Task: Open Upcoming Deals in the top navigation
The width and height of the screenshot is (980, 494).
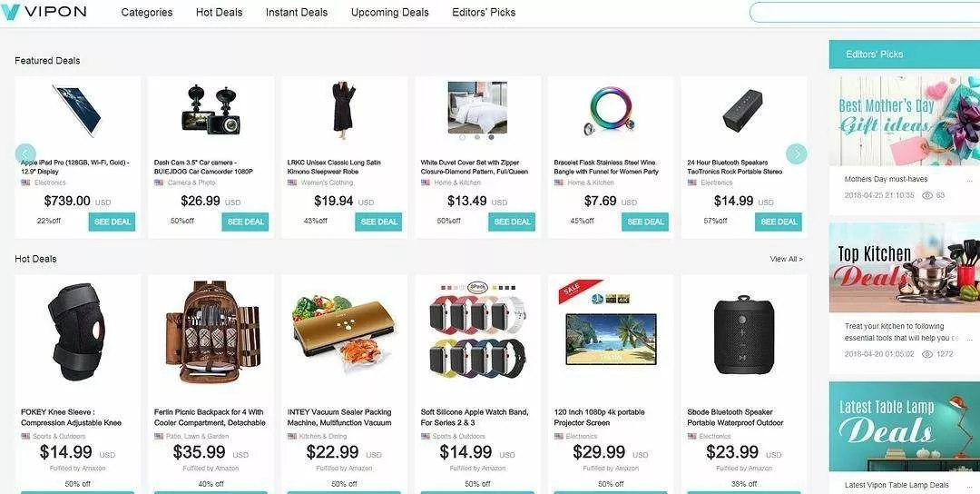Action: (x=390, y=12)
